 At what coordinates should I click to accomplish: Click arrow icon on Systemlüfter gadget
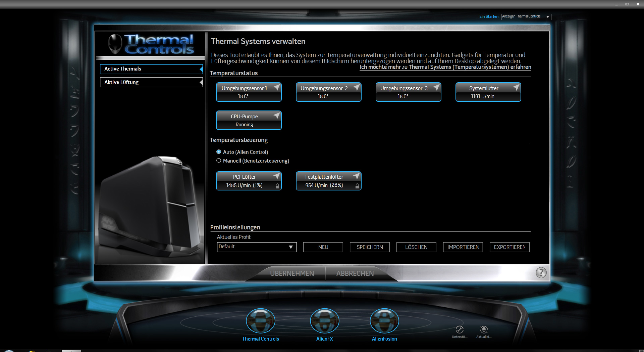pyautogui.click(x=516, y=87)
